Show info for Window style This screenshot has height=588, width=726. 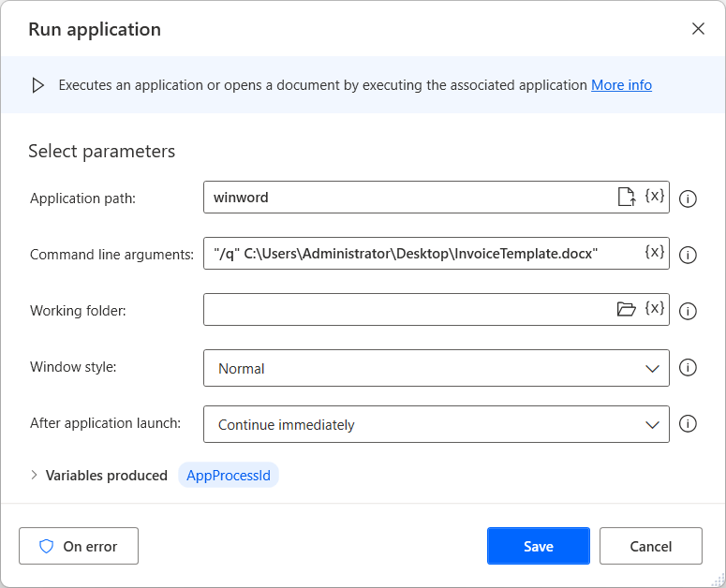(688, 367)
